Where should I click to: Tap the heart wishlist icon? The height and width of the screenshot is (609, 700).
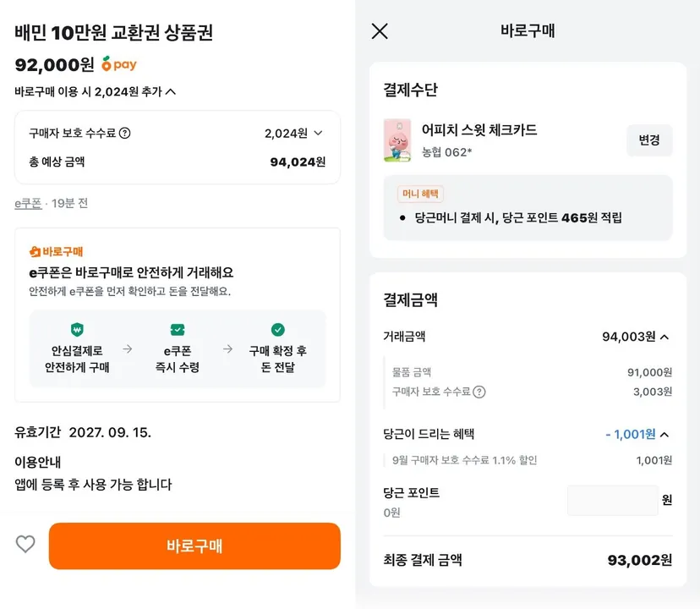tap(25, 544)
